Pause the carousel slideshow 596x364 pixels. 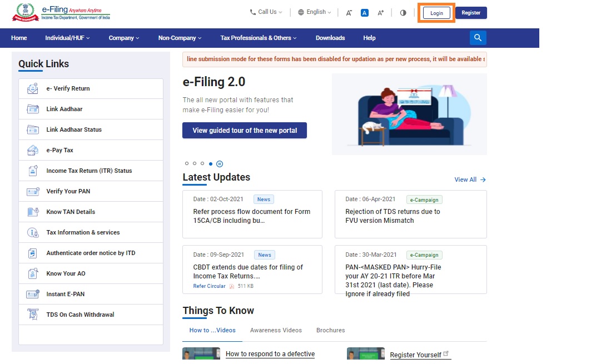[x=220, y=164]
